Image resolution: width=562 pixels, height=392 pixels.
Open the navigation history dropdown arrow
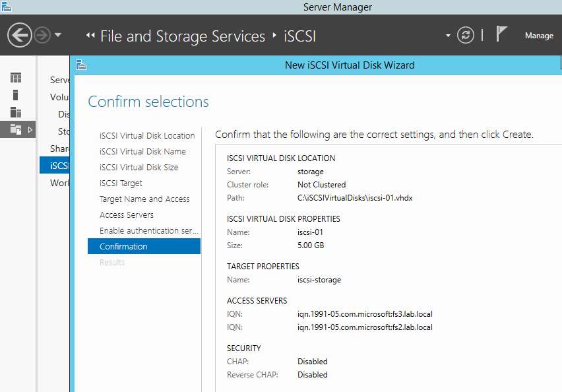58,35
